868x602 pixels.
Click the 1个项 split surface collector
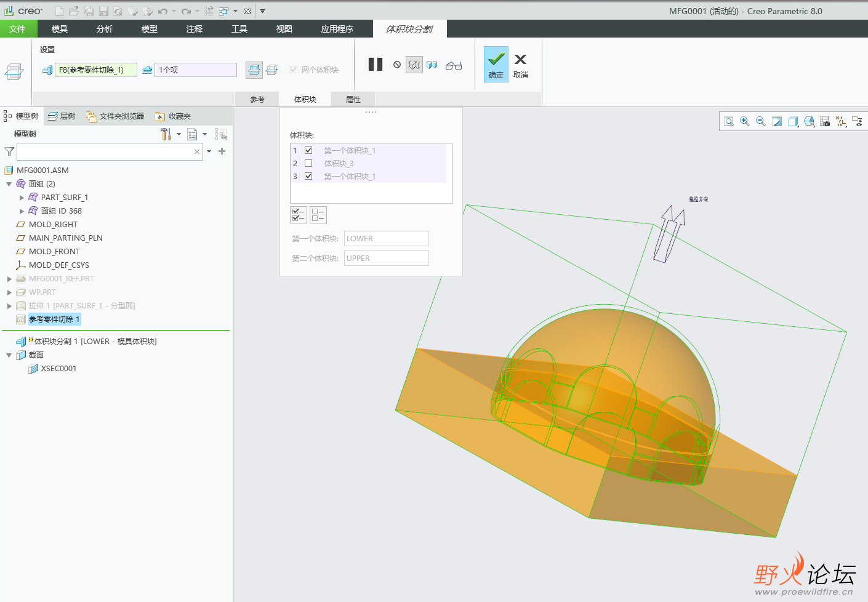click(196, 70)
